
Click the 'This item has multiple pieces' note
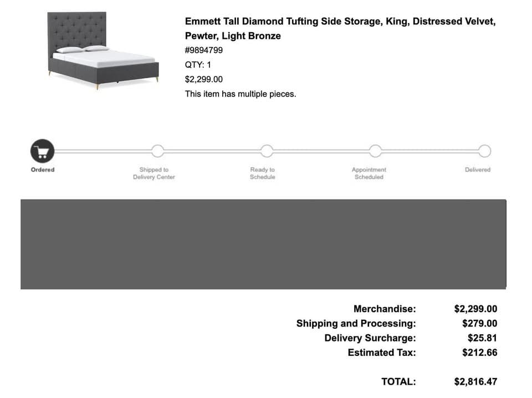coord(241,94)
